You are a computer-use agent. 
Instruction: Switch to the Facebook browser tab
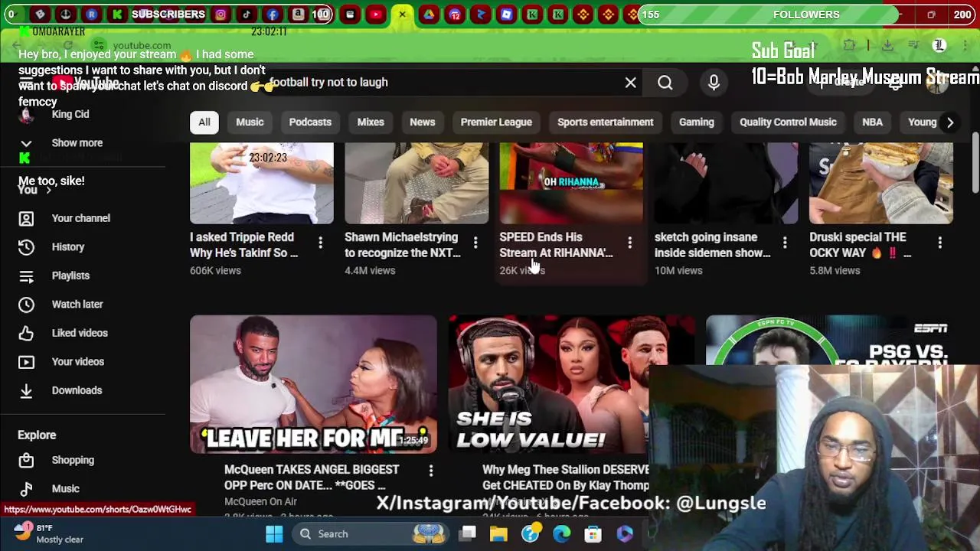(x=273, y=15)
